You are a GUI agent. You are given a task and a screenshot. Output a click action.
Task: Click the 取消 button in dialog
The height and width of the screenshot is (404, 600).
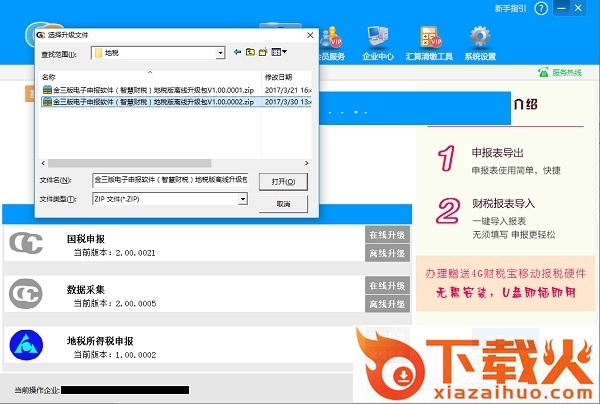pyautogui.click(x=283, y=204)
